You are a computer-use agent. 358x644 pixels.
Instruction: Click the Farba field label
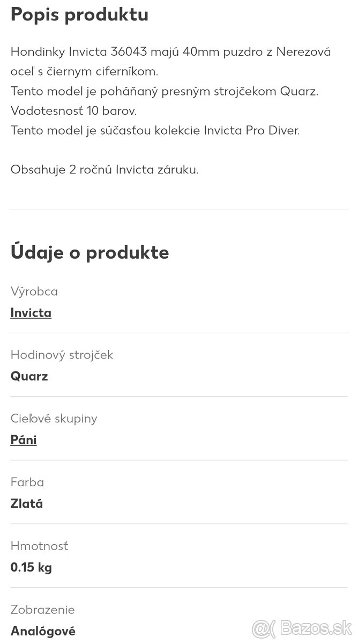[x=27, y=482]
